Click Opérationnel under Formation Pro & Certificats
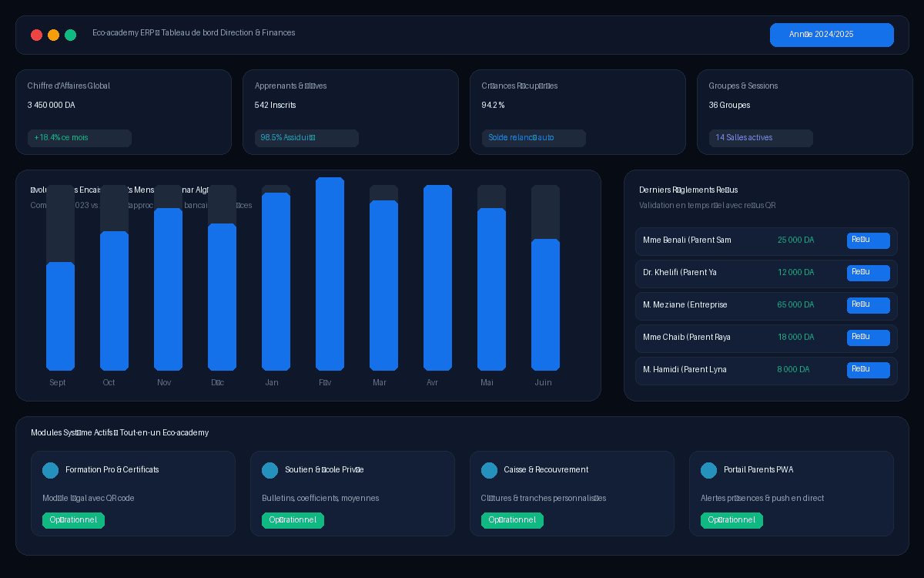Screen dimensions: 924x578 pos(73,520)
